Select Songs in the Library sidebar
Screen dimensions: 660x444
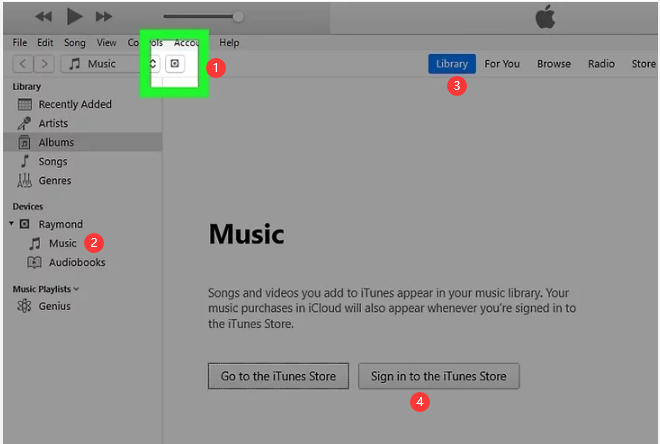[x=82, y=161]
